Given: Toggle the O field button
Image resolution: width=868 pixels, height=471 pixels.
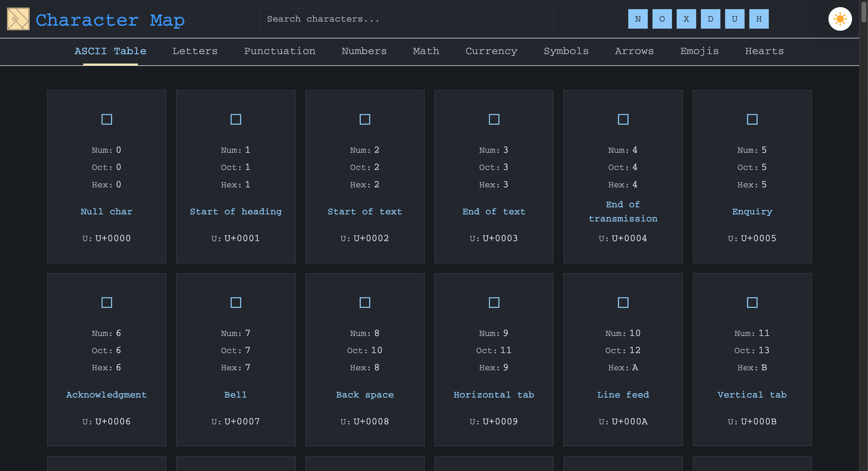Looking at the screenshot, I should (662, 19).
